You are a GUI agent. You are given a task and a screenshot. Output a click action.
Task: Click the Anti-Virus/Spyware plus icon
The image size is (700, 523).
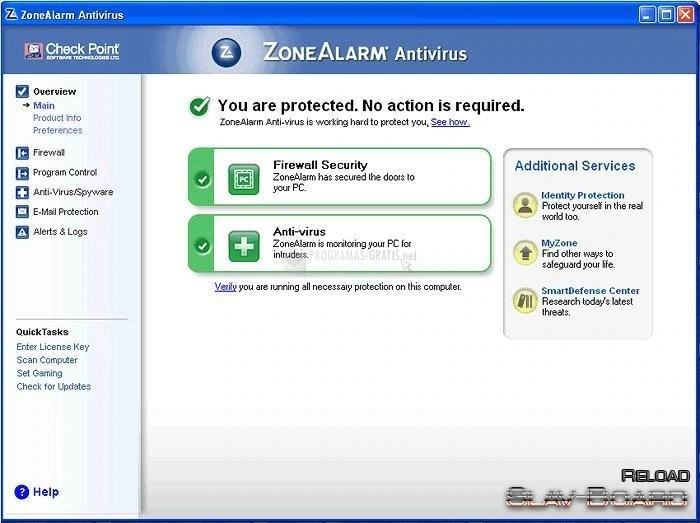pyautogui.click(x=22, y=192)
